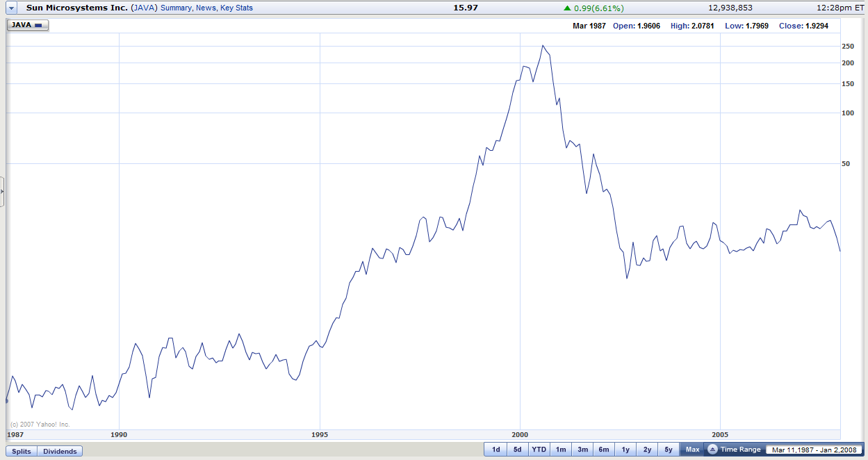
Task: Click the chart start point marker at 1987
Action: tap(6, 401)
